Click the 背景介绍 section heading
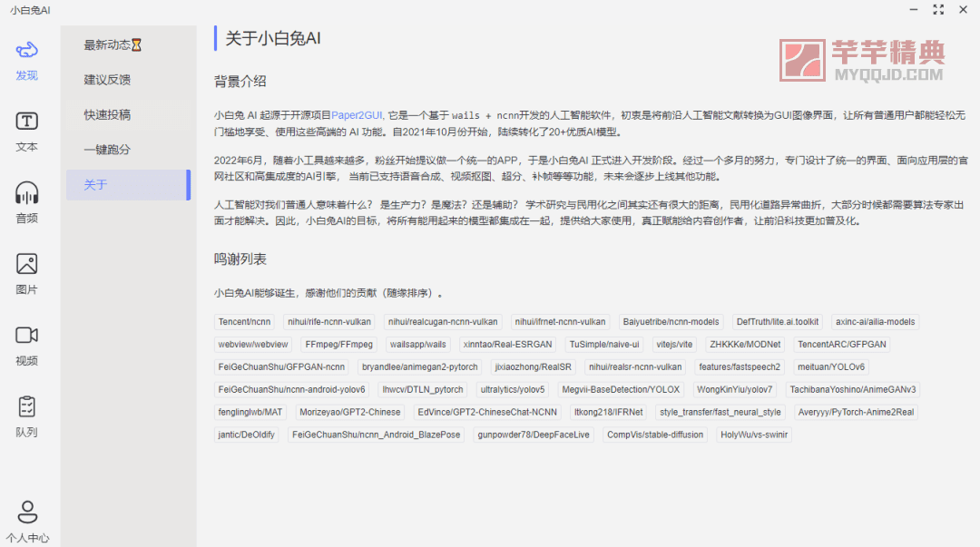Screen dimensions: 980x547 coord(240,82)
